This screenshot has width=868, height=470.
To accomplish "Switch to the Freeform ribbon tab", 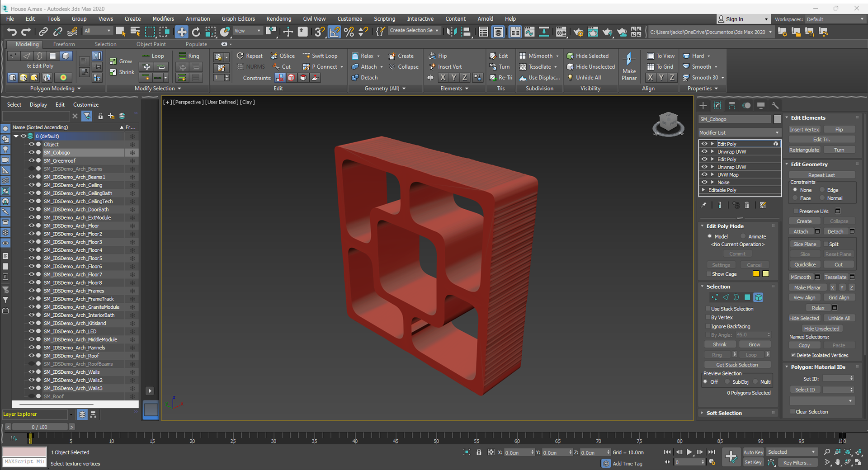I will tap(64, 44).
